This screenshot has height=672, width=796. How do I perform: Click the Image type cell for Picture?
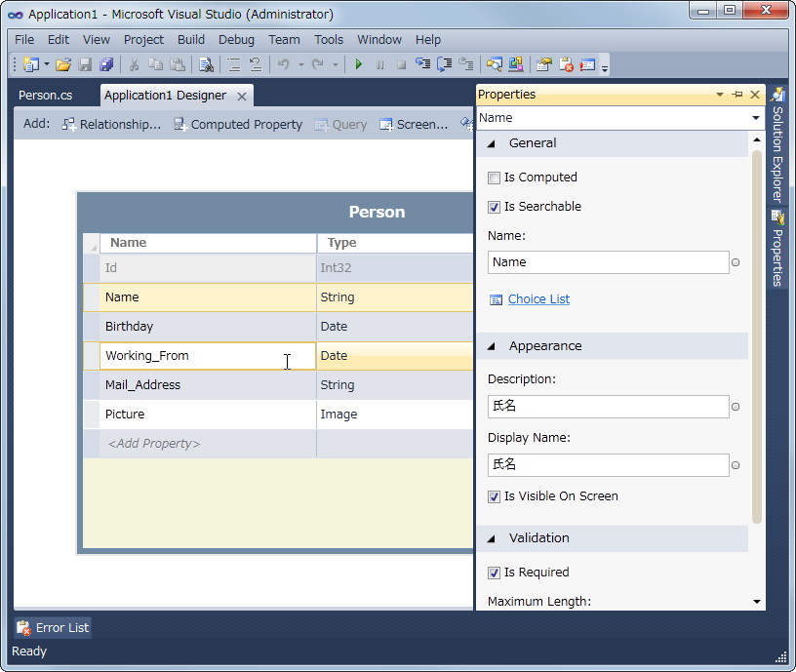pyautogui.click(x=394, y=415)
